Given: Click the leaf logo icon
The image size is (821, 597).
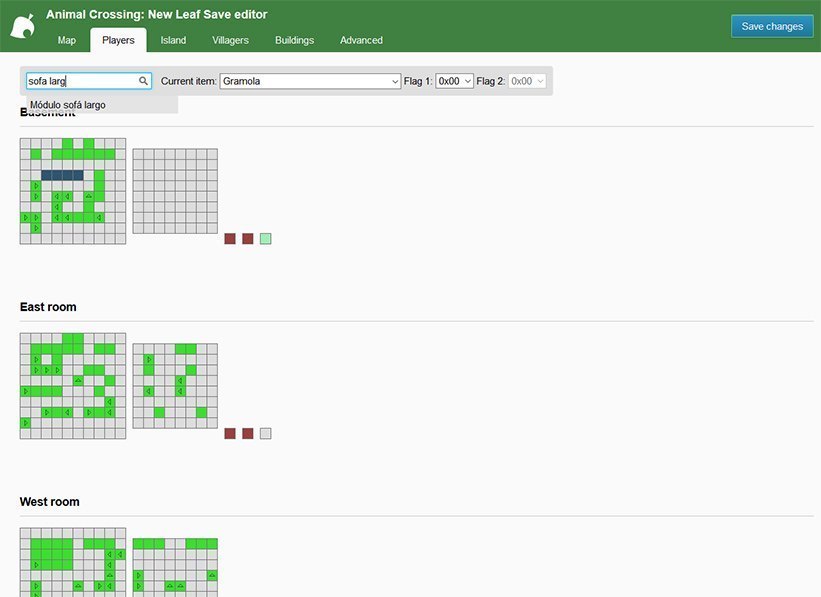Looking at the screenshot, I should [x=23, y=26].
